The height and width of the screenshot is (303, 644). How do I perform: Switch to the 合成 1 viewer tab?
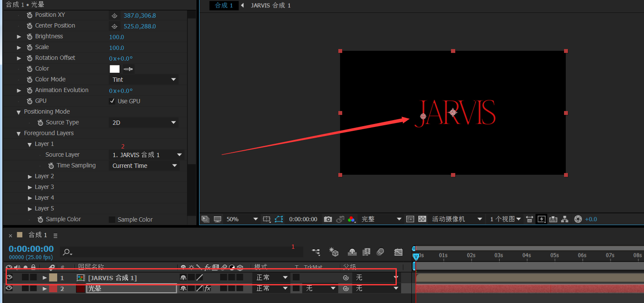point(224,5)
